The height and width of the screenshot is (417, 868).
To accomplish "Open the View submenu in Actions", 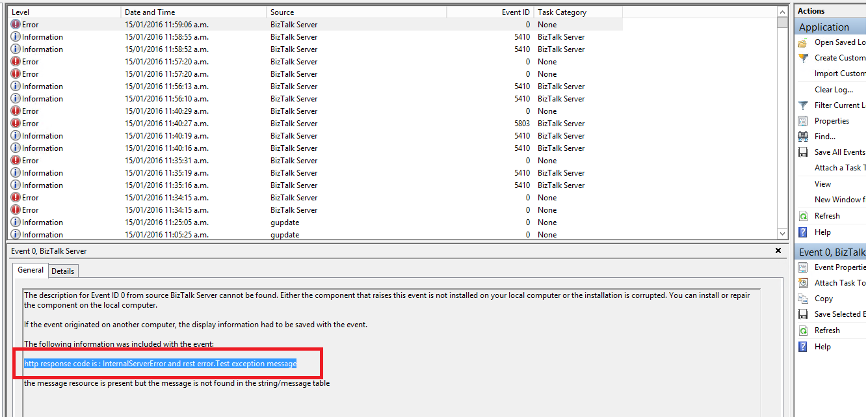I will coord(822,184).
